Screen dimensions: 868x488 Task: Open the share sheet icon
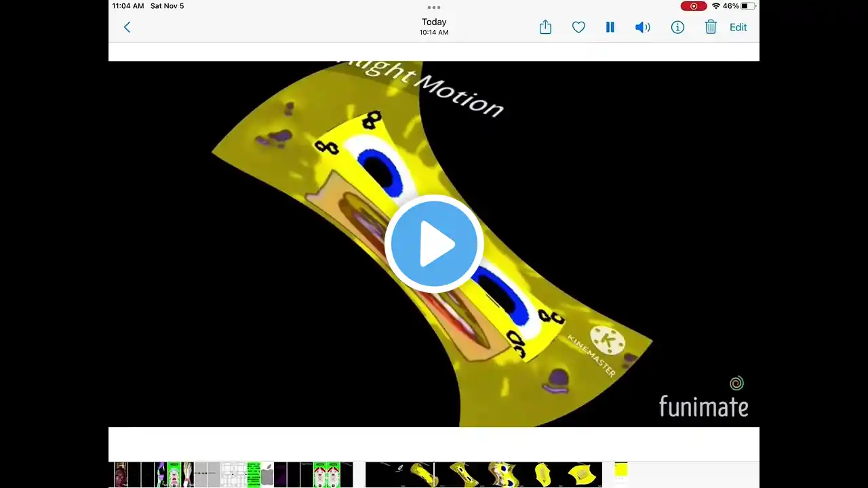545,27
